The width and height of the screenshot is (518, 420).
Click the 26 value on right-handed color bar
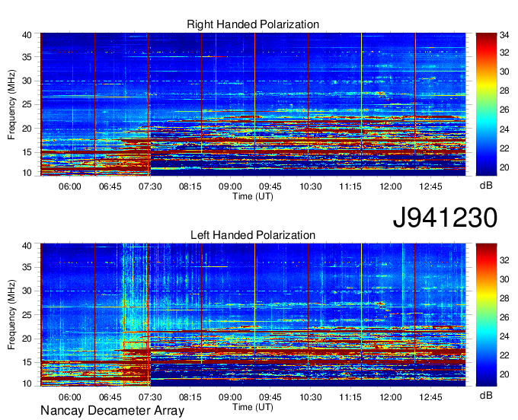504,110
